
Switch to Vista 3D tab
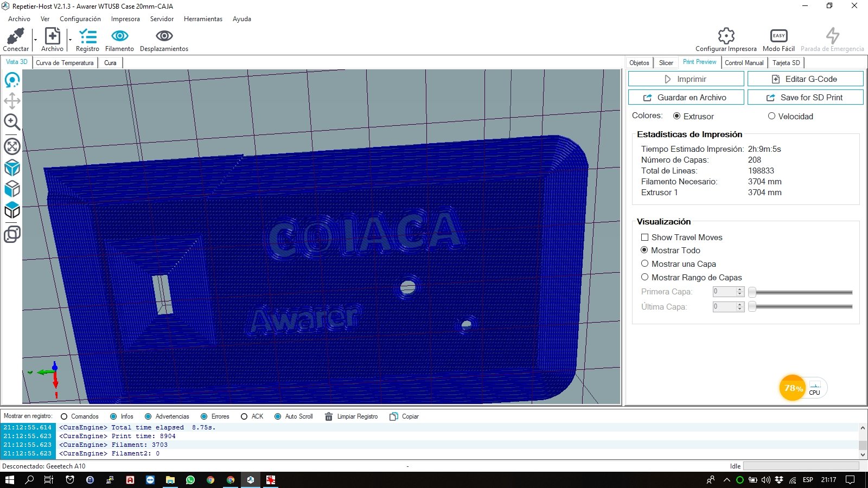point(16,62)
